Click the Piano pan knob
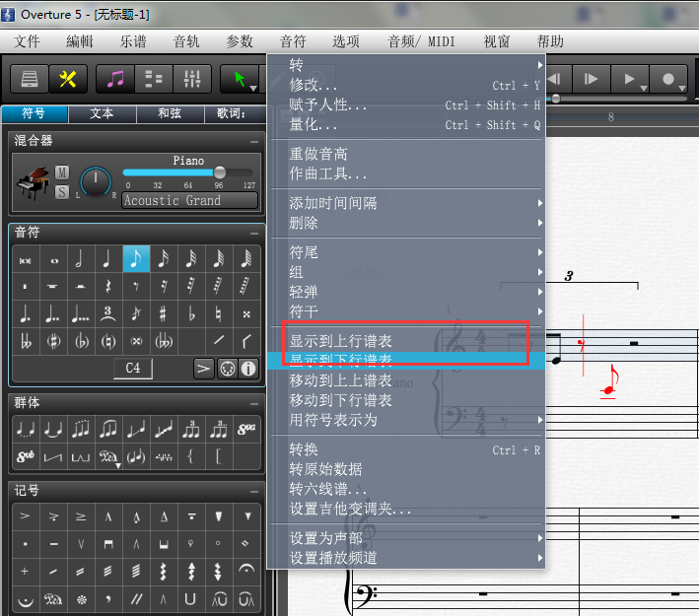The width and height of the screenshot is (699, 616). (96, 182)
